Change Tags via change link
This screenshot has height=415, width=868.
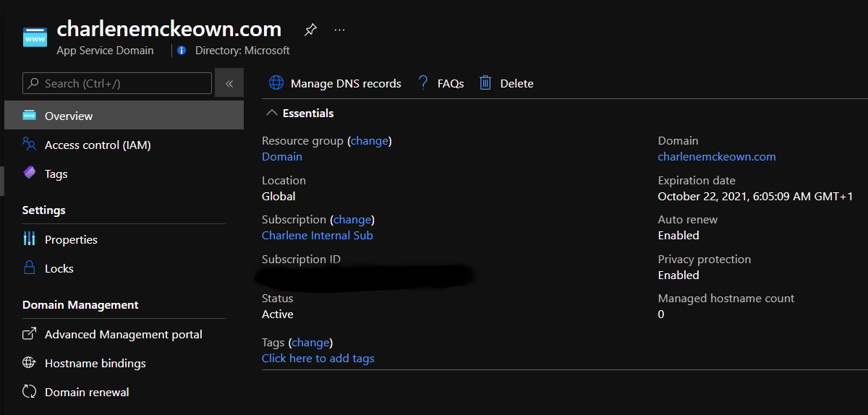click(x=310, y=343)
